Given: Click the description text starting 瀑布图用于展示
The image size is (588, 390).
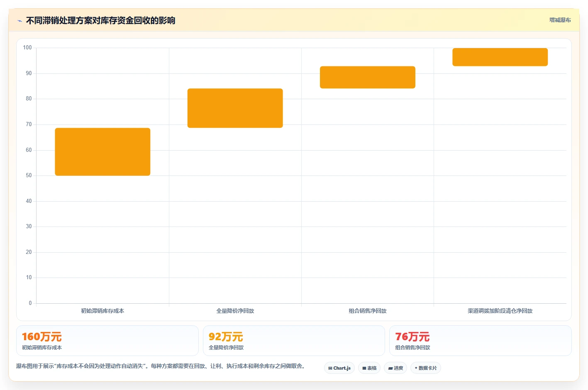Looking at the screenshot, I should [161, 366].
